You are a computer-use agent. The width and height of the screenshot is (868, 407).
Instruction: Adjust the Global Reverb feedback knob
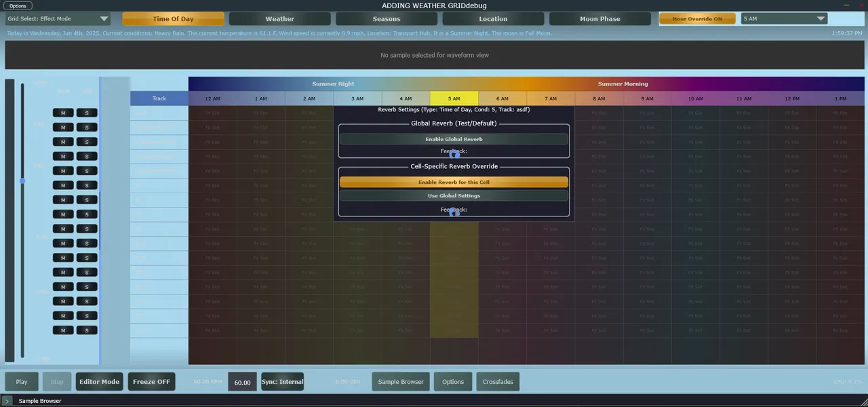click(x=454, y=154)
